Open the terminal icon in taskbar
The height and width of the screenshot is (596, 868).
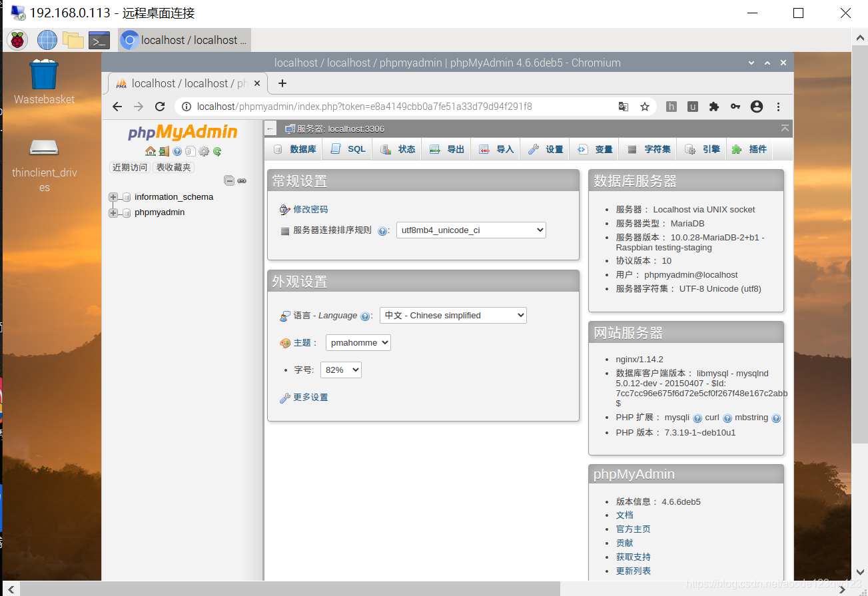point(99,40)
